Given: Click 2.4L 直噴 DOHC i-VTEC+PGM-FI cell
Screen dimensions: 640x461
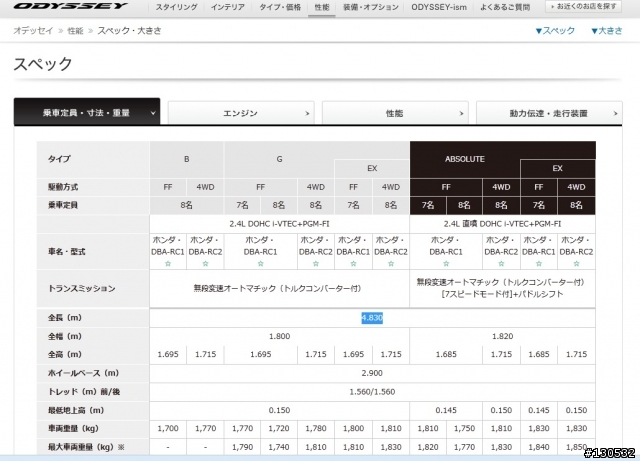Looking at the screenshot, I should 502,224.
